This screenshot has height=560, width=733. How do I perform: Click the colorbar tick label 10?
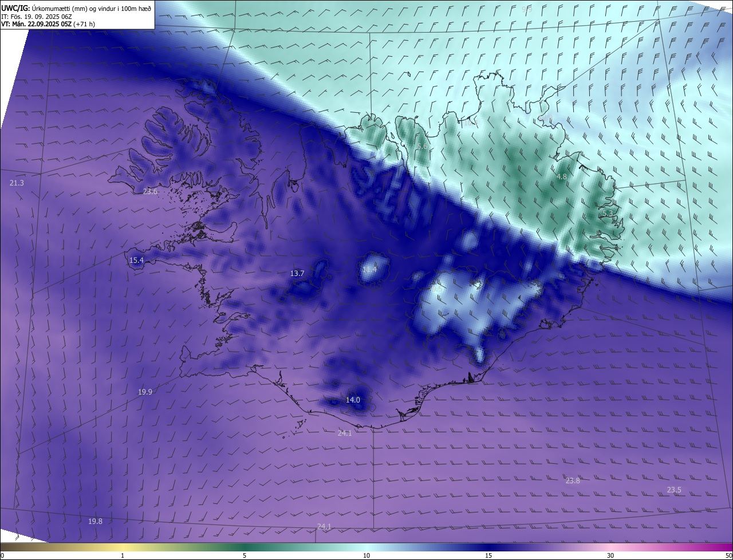coord(366,555)
